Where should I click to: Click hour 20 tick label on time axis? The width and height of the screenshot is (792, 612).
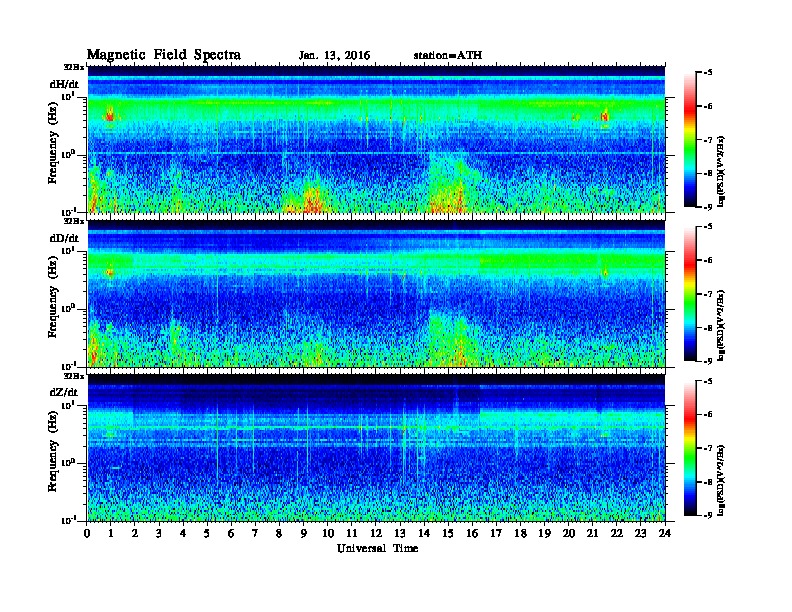click(x=569, y=533)
